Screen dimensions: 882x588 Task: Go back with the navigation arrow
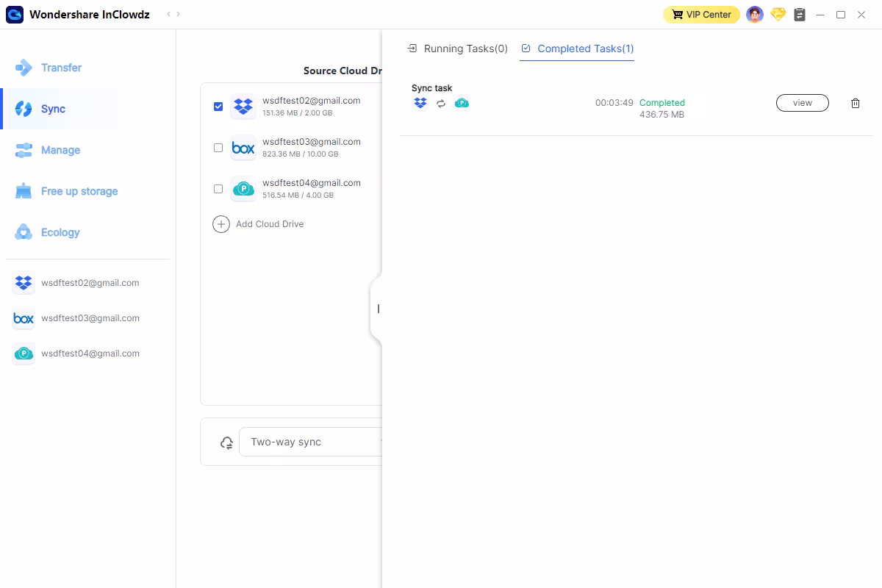coord(168,15)
